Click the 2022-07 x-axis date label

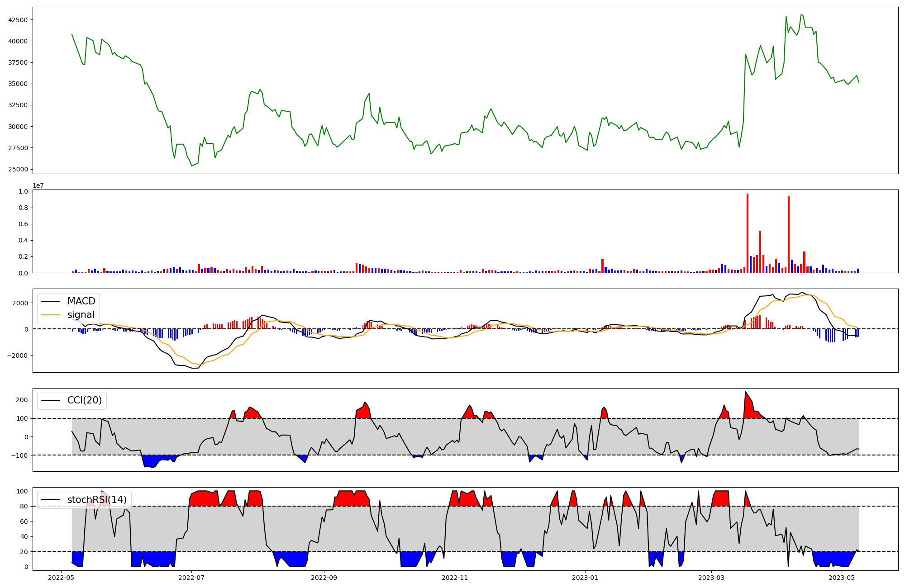pos(192,578)
